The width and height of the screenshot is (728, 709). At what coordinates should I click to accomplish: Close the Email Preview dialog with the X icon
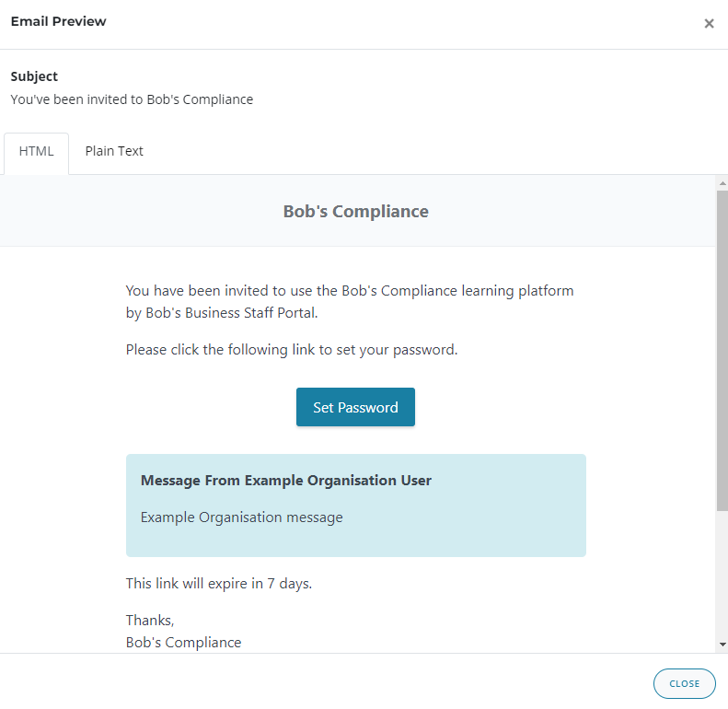click(709, 24)
